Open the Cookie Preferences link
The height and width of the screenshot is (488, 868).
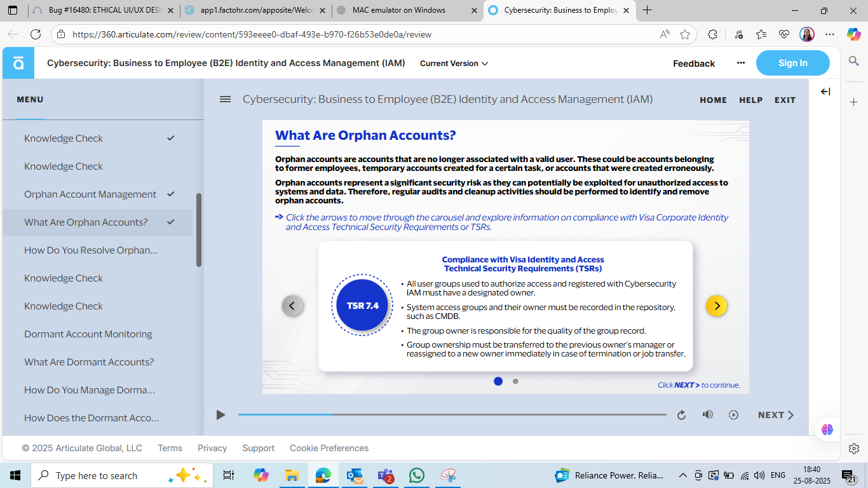point(329,448)
